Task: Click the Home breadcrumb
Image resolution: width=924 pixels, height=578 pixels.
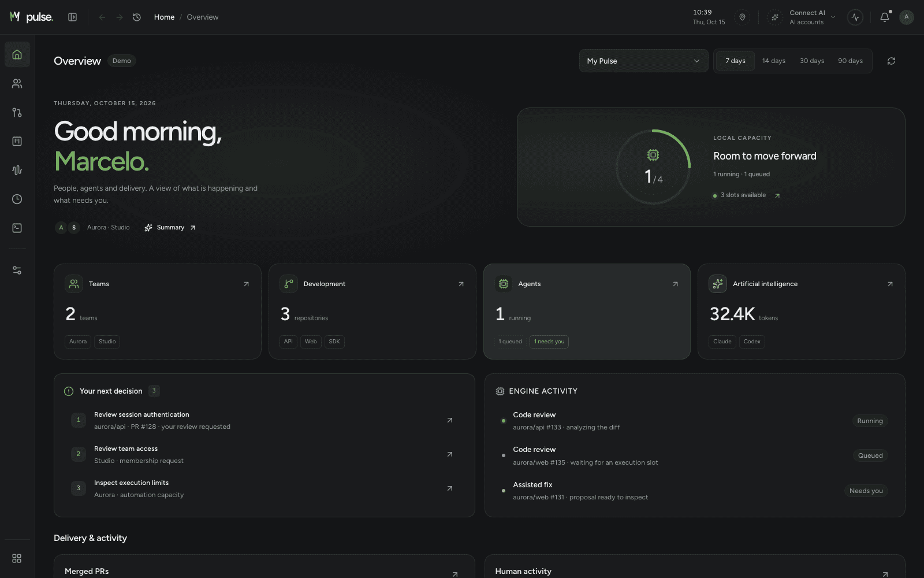Action: (164, 17)
